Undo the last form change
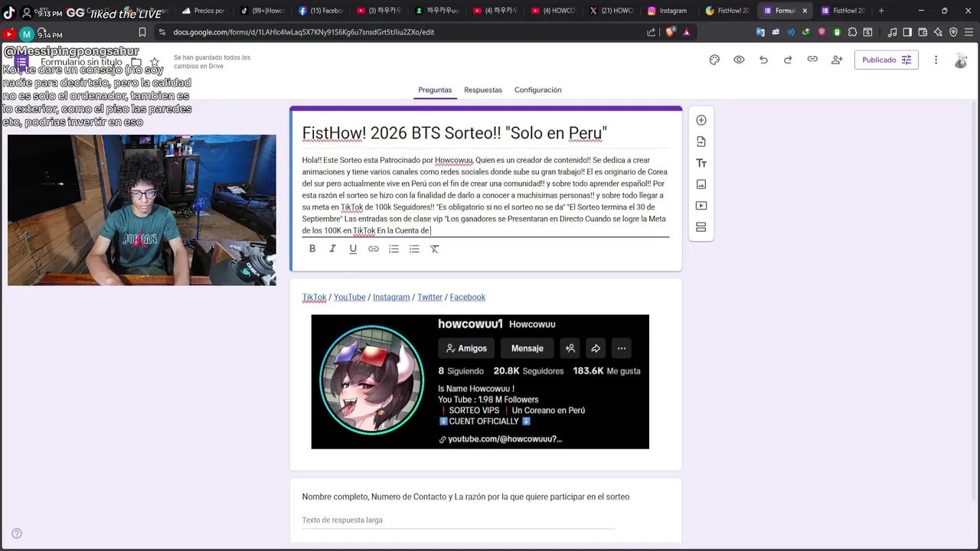 763,60
